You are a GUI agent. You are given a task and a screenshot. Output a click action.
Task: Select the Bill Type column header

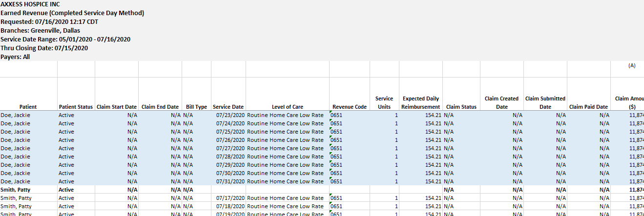(196, 107)
